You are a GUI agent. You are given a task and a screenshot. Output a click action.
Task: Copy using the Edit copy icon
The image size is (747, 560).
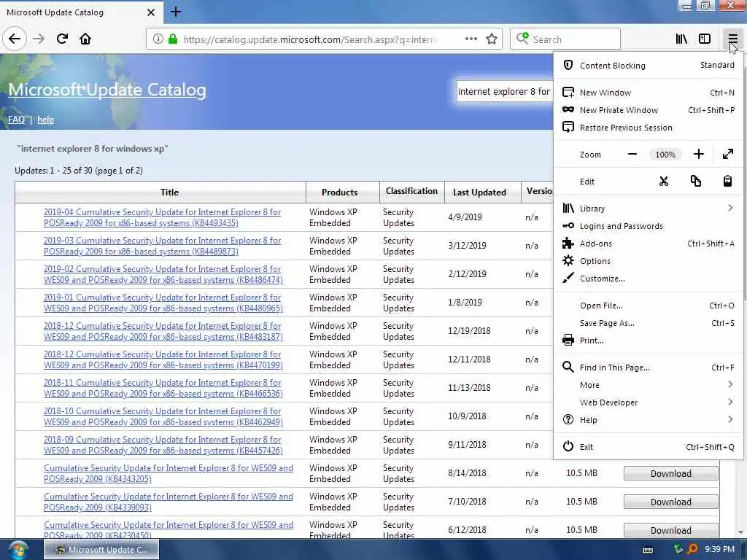pyautogui.click(x=695, y=182)
